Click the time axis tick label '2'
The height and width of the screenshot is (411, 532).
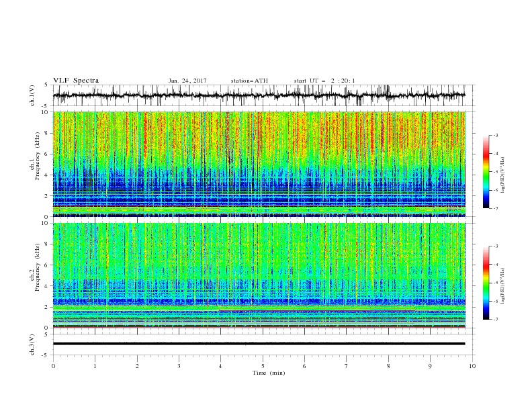(x=137, y=366)
